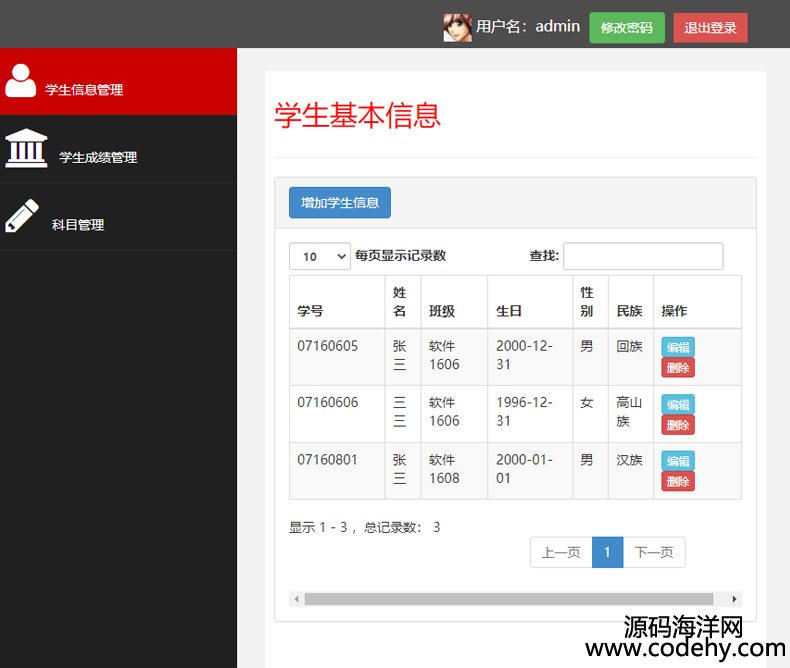The width and height of the screenshot is (790, 668).
Task: Click the admin avatar picture
Action: point(457,28)
